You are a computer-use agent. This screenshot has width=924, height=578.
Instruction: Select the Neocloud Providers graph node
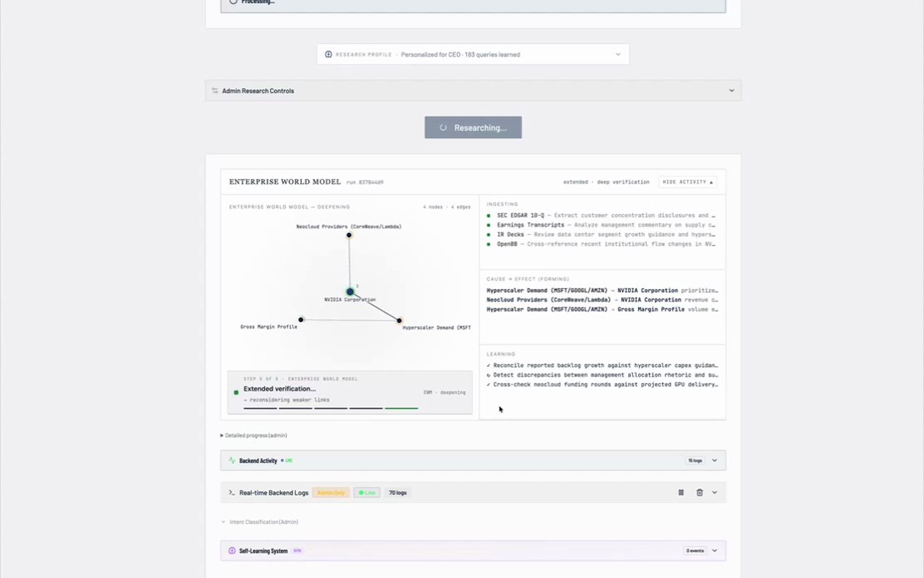point(349,235)
